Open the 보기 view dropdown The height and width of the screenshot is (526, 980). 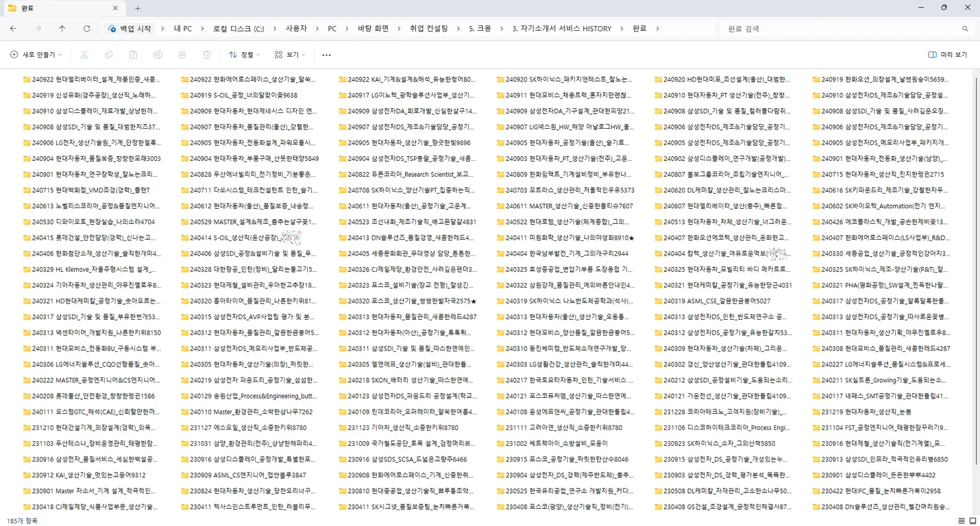coord(290,55)
